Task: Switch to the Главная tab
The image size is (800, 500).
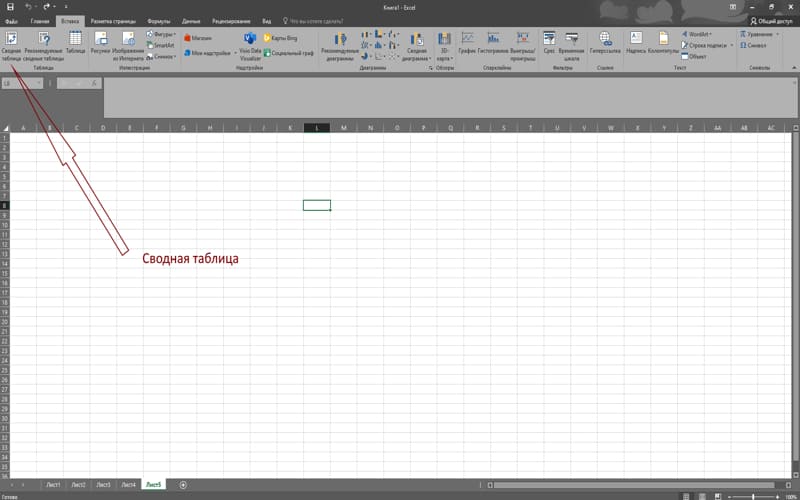Action: (x=40, y=21)
